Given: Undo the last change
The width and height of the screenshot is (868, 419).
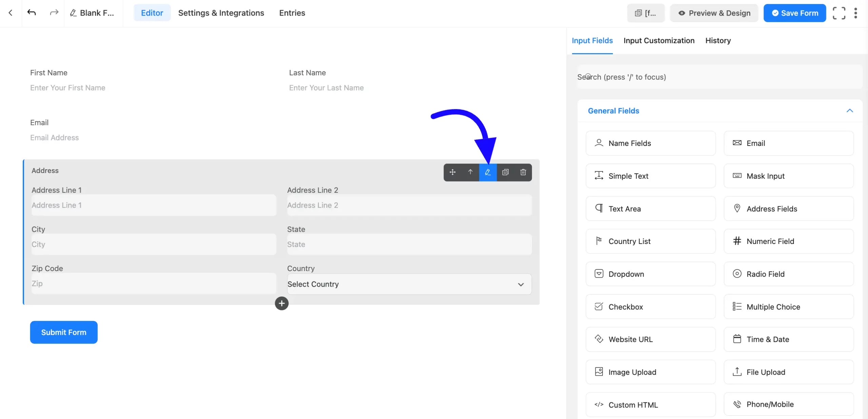Looking at the screenshot, I should pyautogui.click(x=32, y=13).
